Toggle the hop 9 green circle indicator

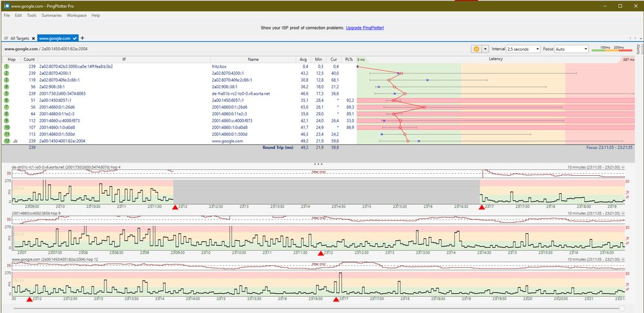[x=7, y=120]
